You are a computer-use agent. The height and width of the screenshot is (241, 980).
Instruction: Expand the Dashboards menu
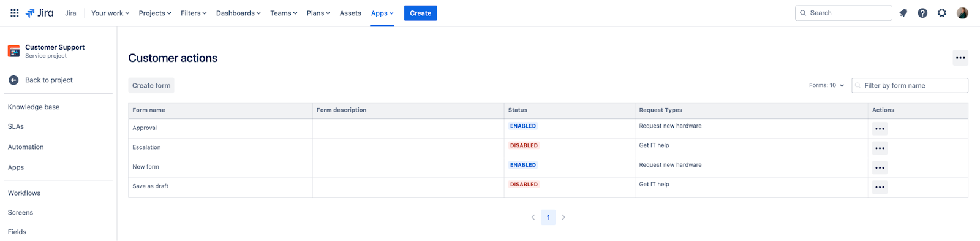(x=238, y=13)
